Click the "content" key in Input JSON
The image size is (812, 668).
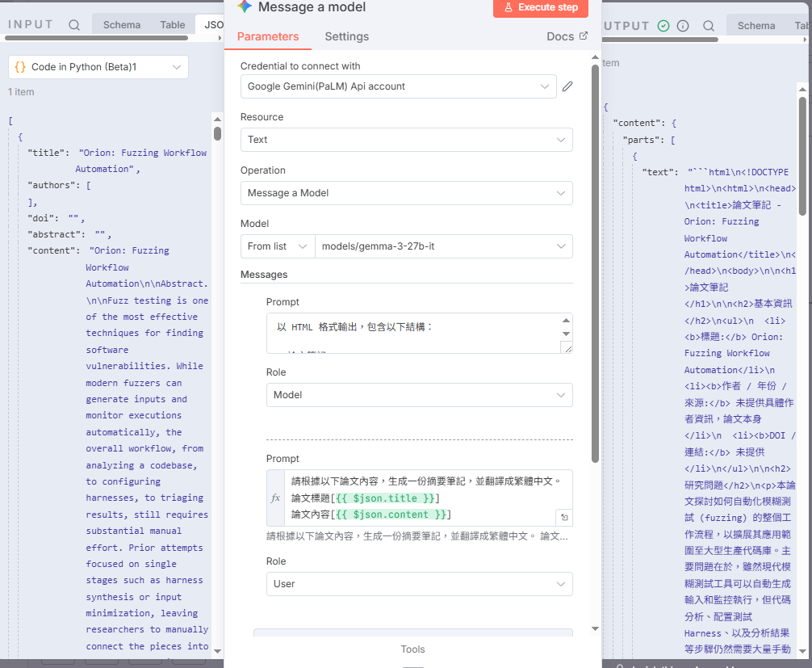click(53, 250)
